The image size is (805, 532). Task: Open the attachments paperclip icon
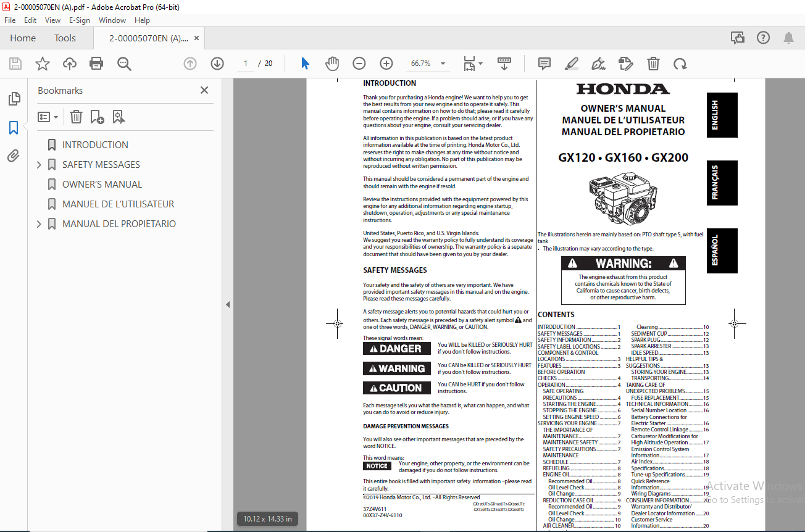tap(14, 156)
